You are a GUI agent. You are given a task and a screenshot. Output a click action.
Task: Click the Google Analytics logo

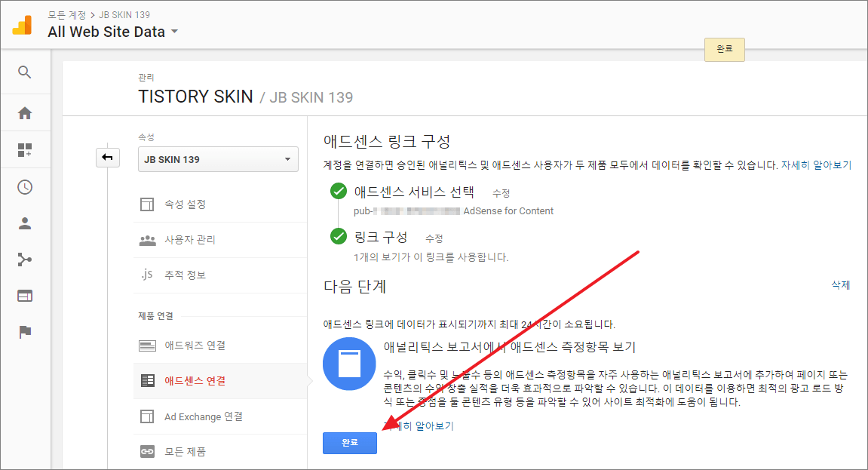click(23, 25)
